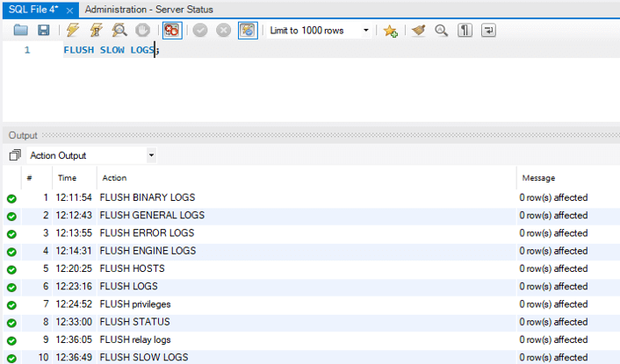The image size is (620, 364).
Task: Execute statement under cursor lightning icon
Action: (96, 31)
